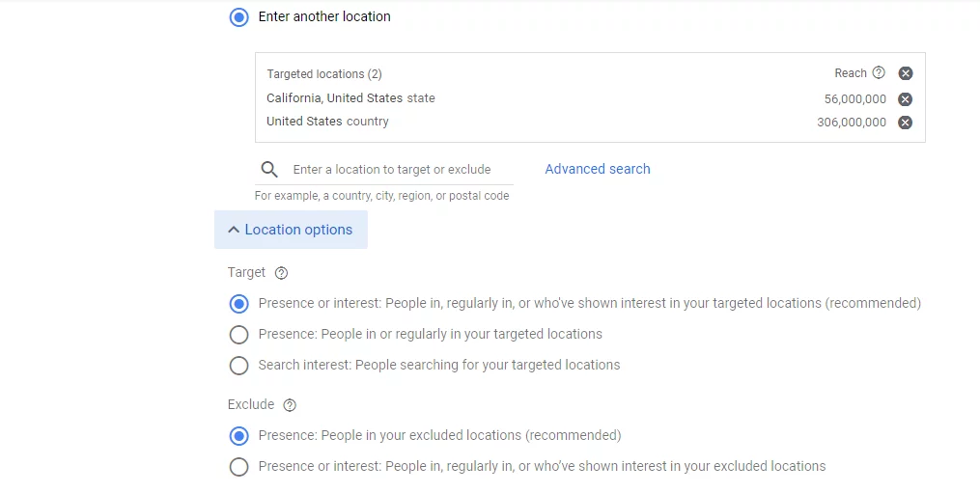Remove California targeted location
Image resolution: width=980 pixels, height=493 pixels.
tap(905, 99)
